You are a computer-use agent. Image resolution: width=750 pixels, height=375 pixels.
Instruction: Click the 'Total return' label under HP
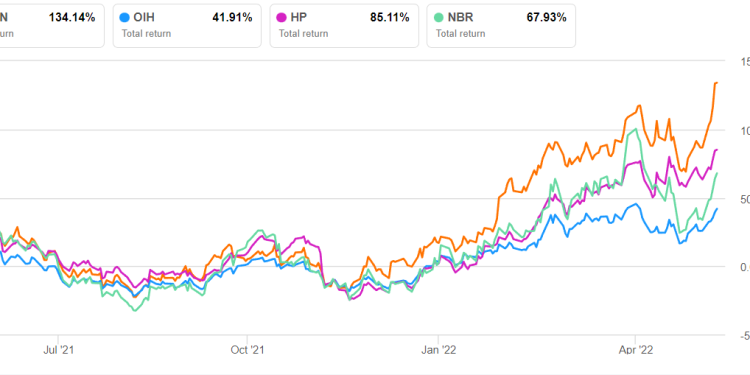pos(303,33)
